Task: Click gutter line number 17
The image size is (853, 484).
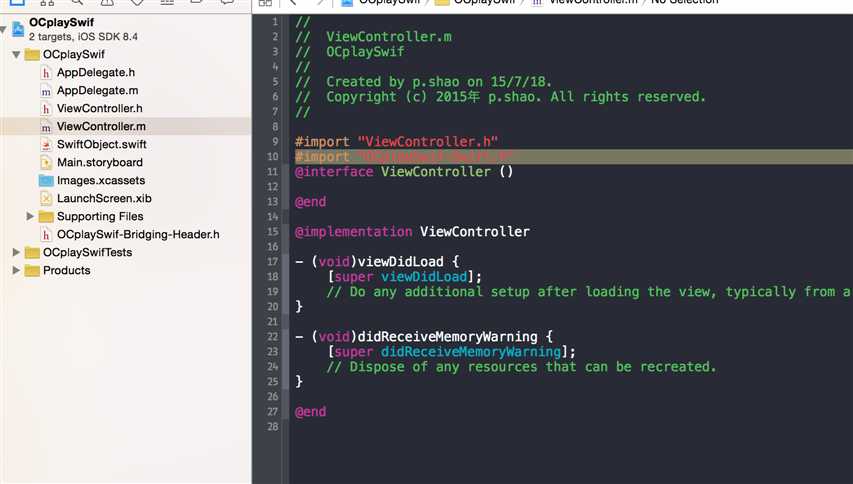Action: [x=273, y=262]
